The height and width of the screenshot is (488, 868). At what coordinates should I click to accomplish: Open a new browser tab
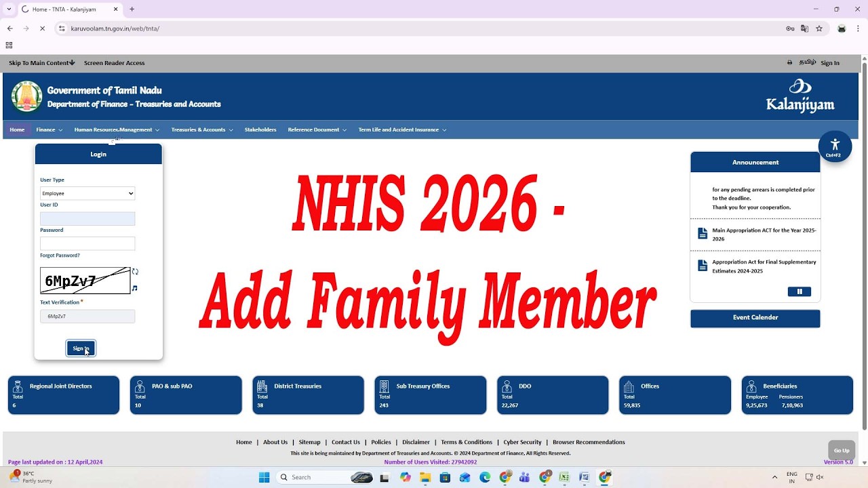pyautogui.click(x=132, y=9)
